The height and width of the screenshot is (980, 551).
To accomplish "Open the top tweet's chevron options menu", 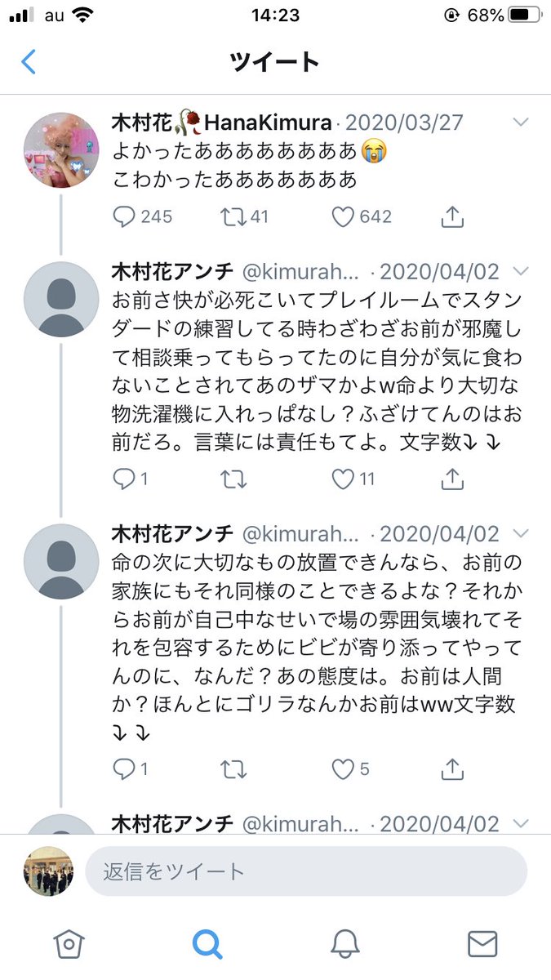I will (x=520, y=122).
